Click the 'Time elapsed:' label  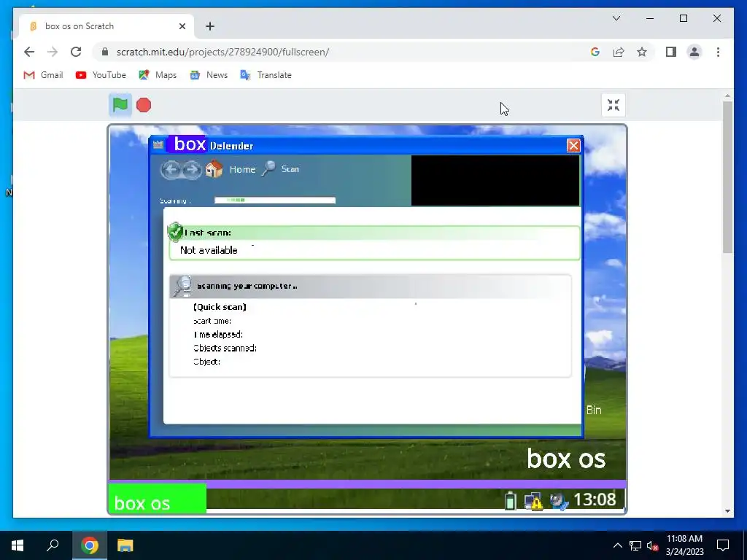coord(217,334)
